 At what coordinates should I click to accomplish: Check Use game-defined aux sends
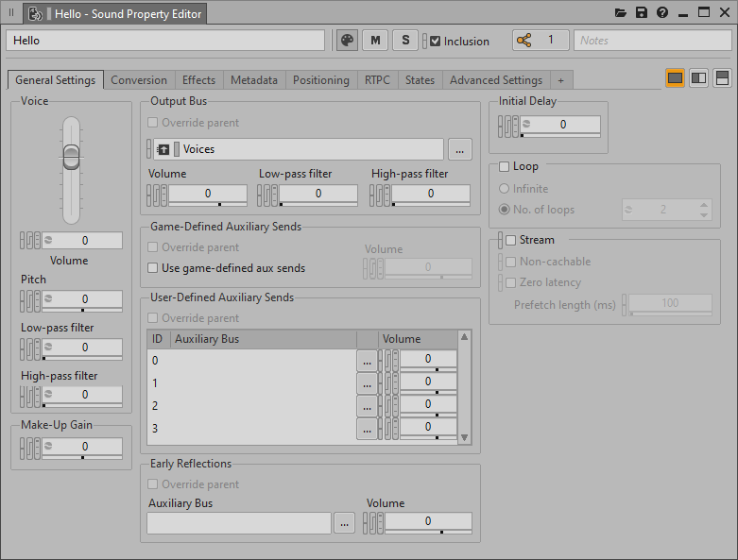[153, 268]
